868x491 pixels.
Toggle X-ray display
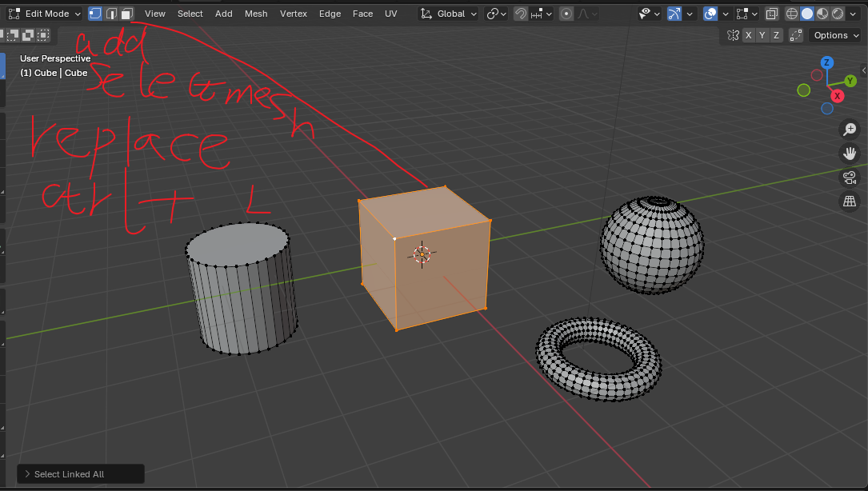pyautogui.click(x=771, y=14)
